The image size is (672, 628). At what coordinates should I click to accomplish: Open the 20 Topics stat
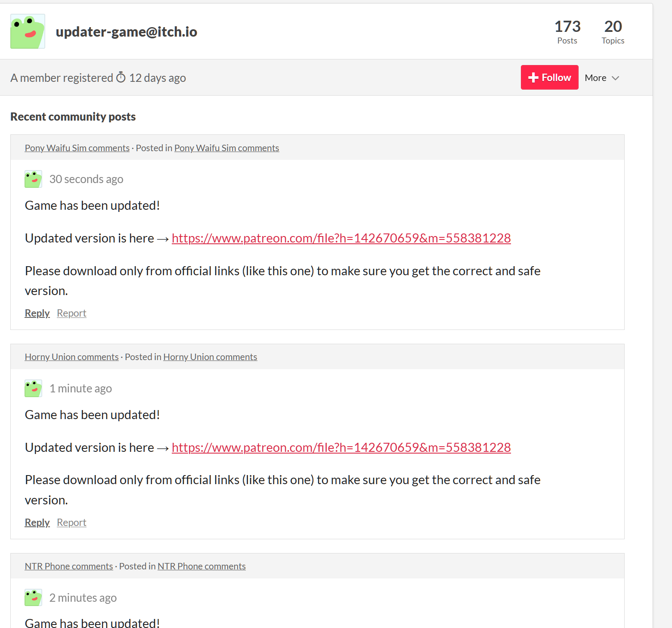pos(613,32)
